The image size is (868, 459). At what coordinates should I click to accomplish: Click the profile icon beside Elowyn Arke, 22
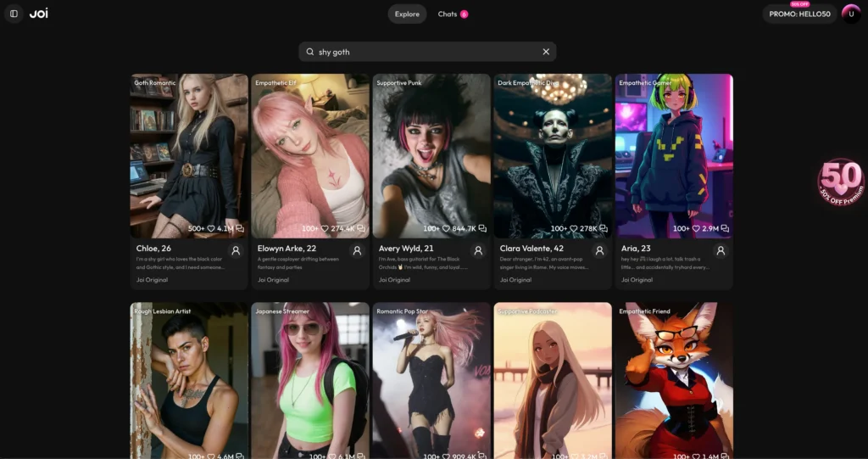tap(357, 250)
